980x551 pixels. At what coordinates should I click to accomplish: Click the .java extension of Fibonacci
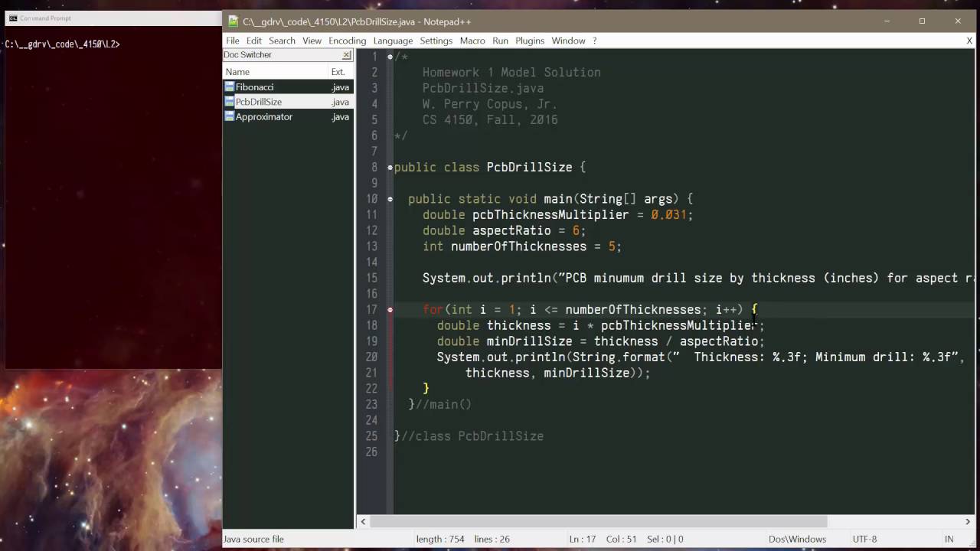click(x=340, y=87)
